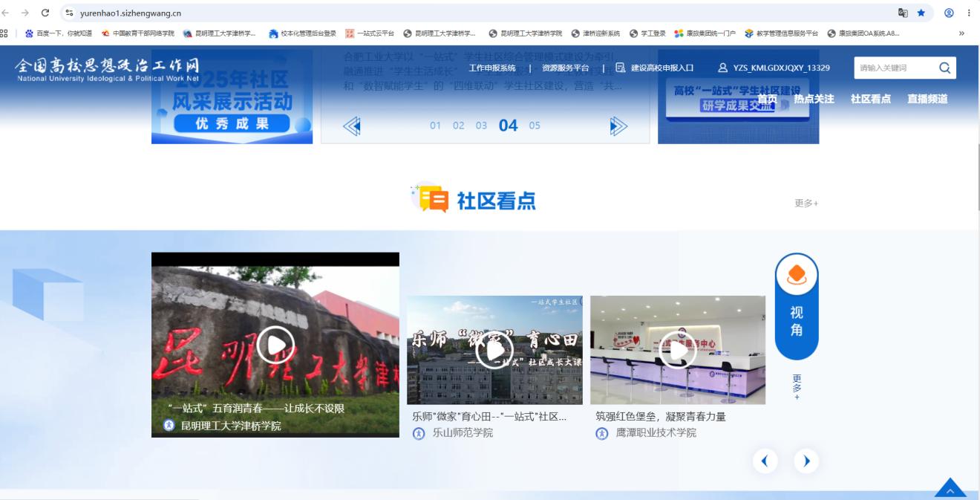This screenshot has width=980, height=500.
Task: Click the user account YZS_KMLGDXJQXY_13329
Action: (x=774, y=68)
